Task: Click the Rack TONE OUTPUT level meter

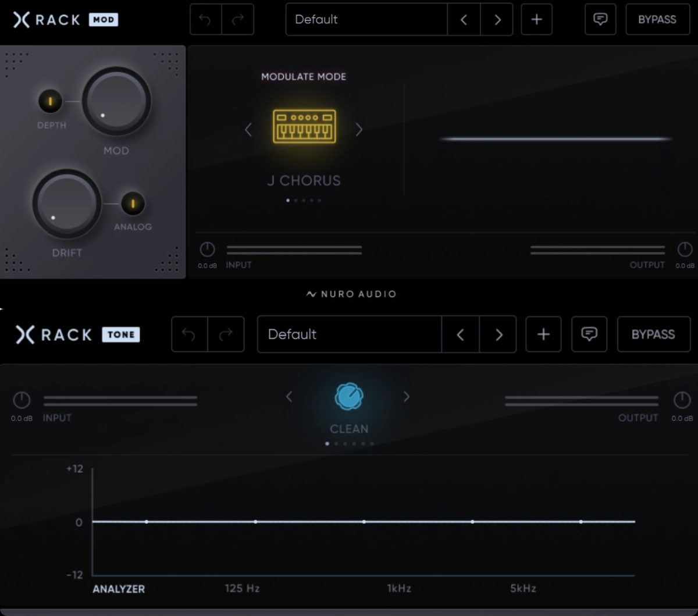Action: [582, 401]
